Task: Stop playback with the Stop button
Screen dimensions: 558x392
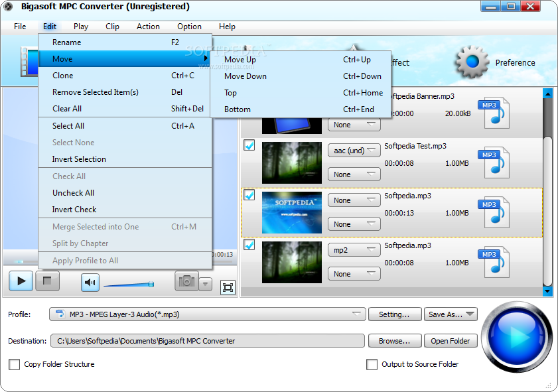Action: pos(47,281)
